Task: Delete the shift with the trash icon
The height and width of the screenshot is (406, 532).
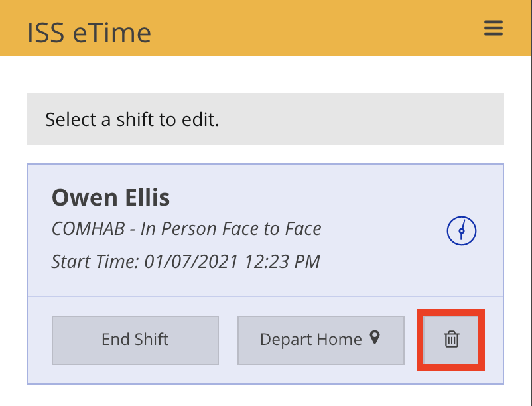Action: [451, 340]
